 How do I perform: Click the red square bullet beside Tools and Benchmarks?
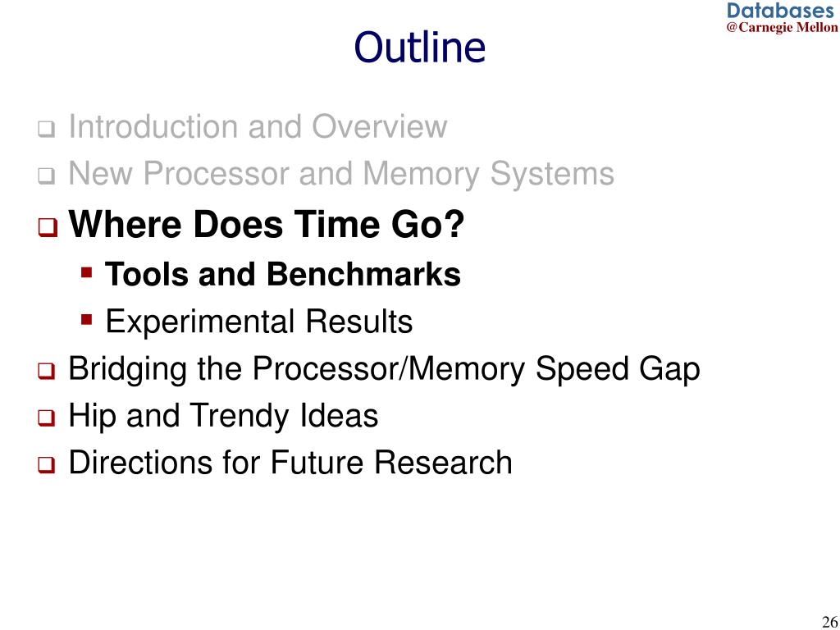pos(87,272)
